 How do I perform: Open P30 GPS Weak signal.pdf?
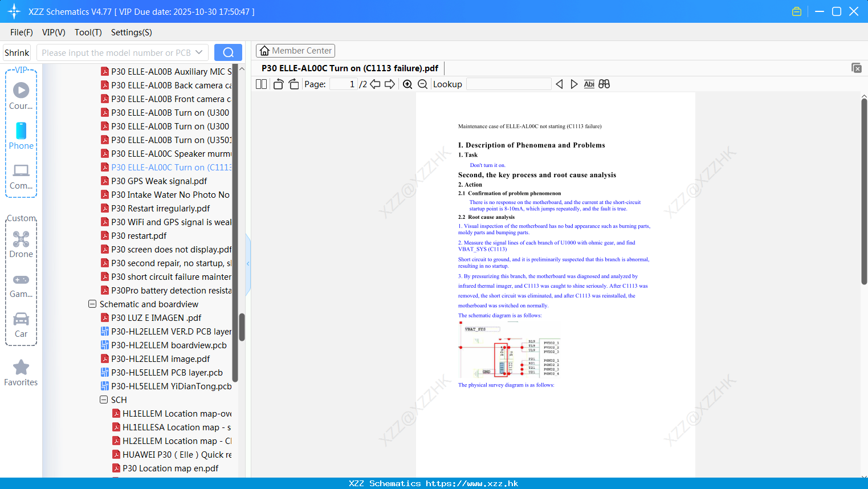159,181
